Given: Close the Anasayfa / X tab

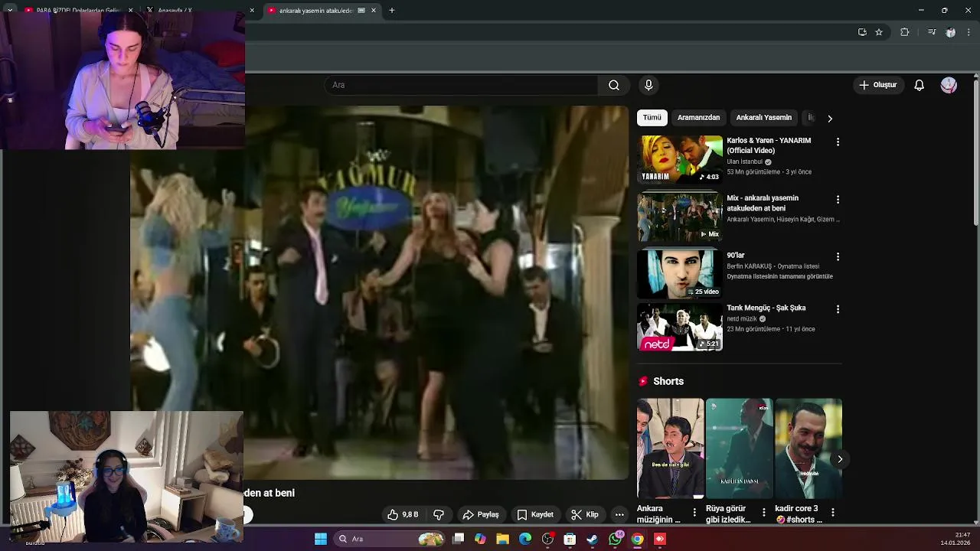Looking at the screenshot, I should 252,11.
